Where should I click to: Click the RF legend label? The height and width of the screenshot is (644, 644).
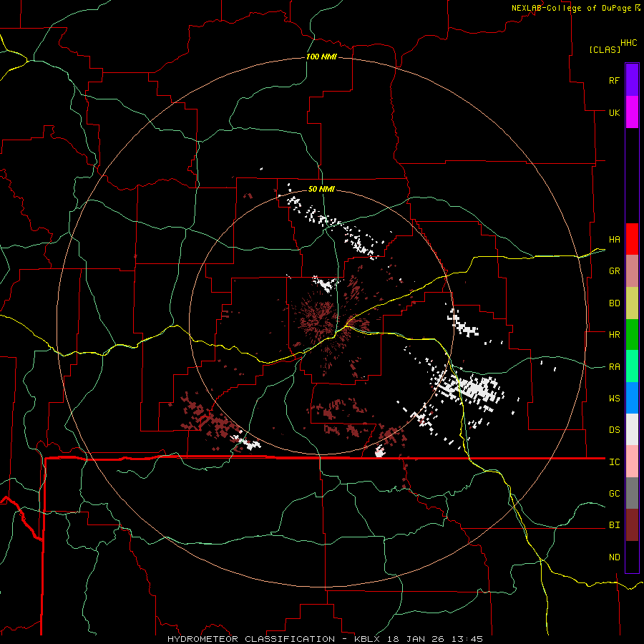(614, 80)
